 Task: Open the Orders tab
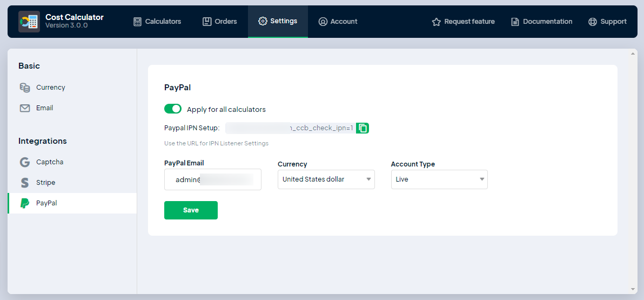(220, 22)
